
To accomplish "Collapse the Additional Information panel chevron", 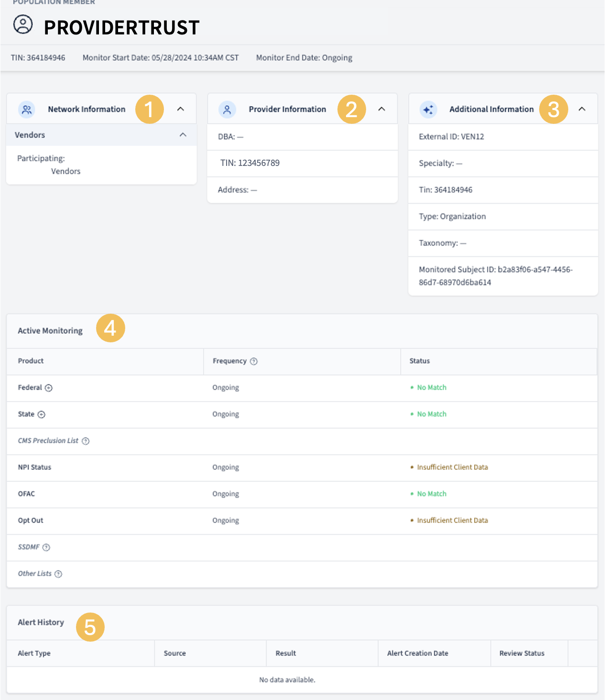I will (582, 109).
